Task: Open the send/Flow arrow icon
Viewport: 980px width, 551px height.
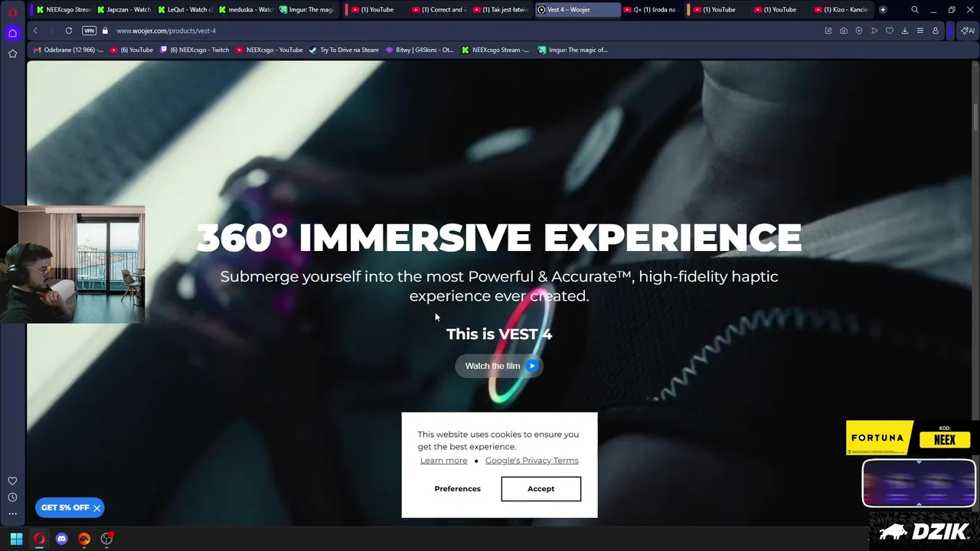Action: point(874,31)
